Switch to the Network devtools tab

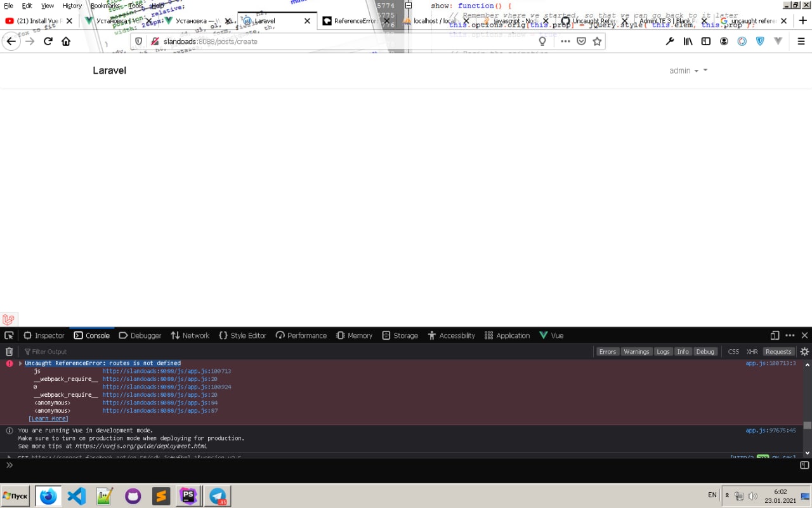coord(190,335)
